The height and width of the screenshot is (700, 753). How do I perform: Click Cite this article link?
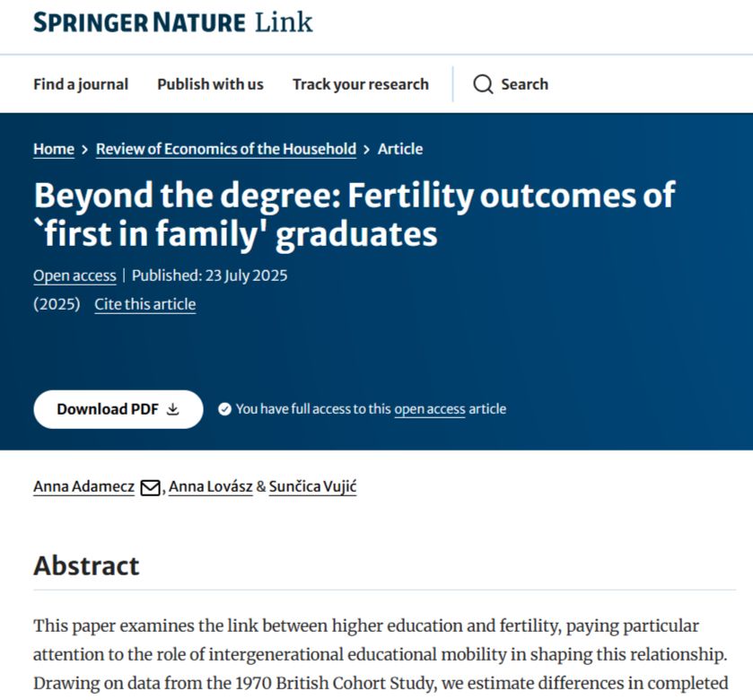[145, 304]
